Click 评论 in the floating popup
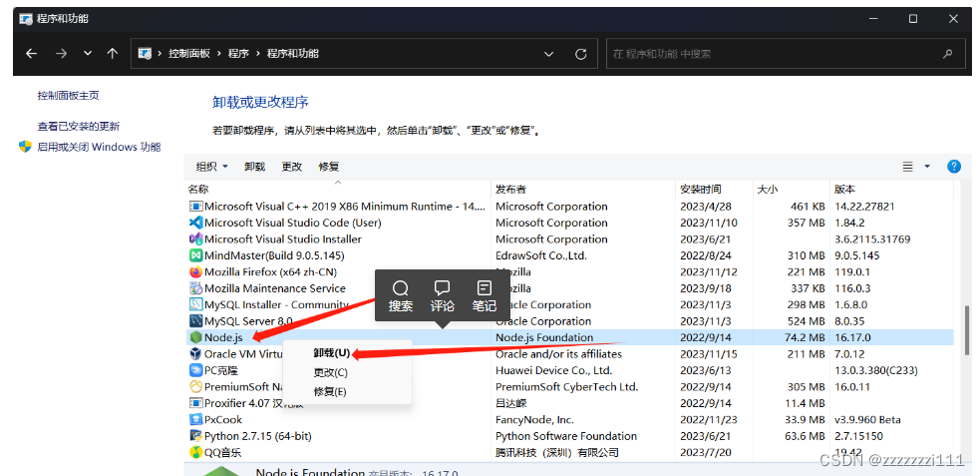 (x=443, y=296)
